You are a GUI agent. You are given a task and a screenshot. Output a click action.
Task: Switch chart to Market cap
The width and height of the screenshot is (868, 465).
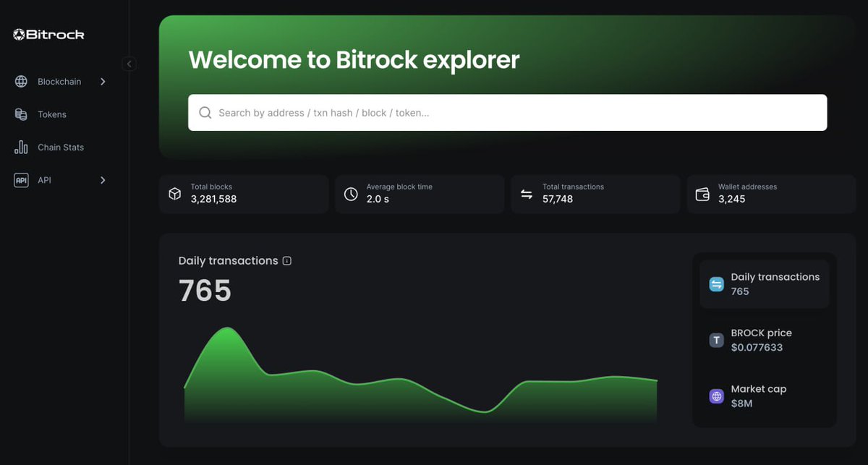point(764,396)
